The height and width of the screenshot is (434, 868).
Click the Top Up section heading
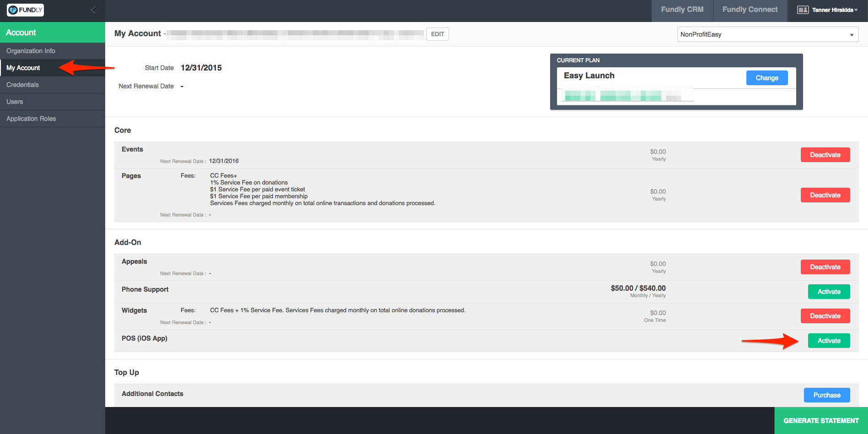pos(127,372)
